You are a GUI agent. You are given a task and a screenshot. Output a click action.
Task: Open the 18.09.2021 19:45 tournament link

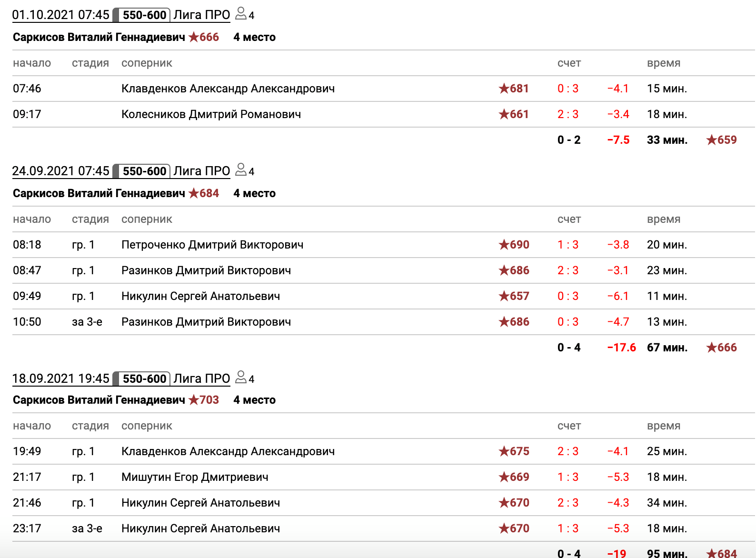click(61, 379)
